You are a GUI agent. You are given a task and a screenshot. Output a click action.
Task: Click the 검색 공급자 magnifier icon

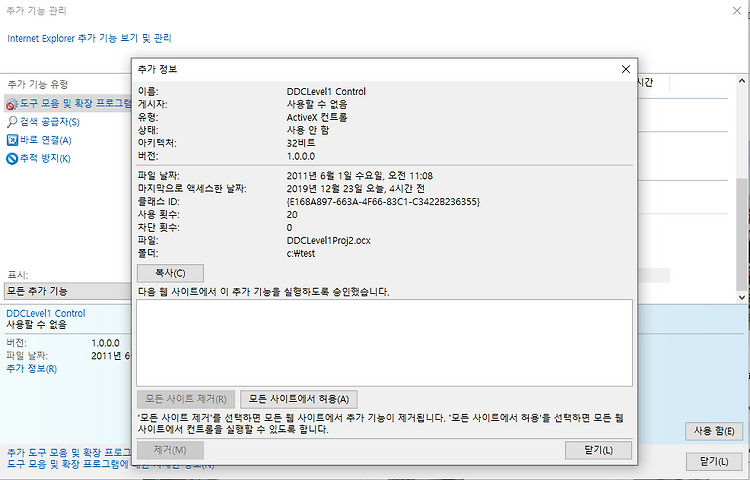pyautogui.click(x=12, y=122)
